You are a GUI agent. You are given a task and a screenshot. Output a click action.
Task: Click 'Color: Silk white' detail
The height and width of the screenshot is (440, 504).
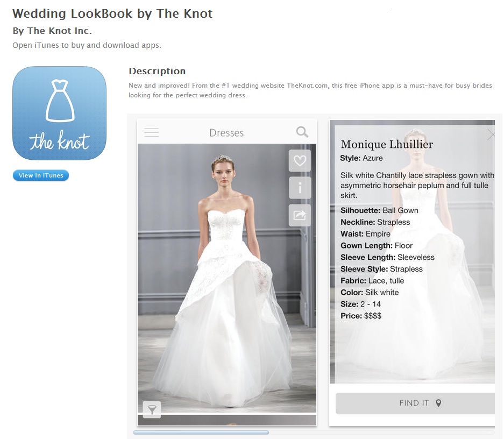(x=370, y=293)
